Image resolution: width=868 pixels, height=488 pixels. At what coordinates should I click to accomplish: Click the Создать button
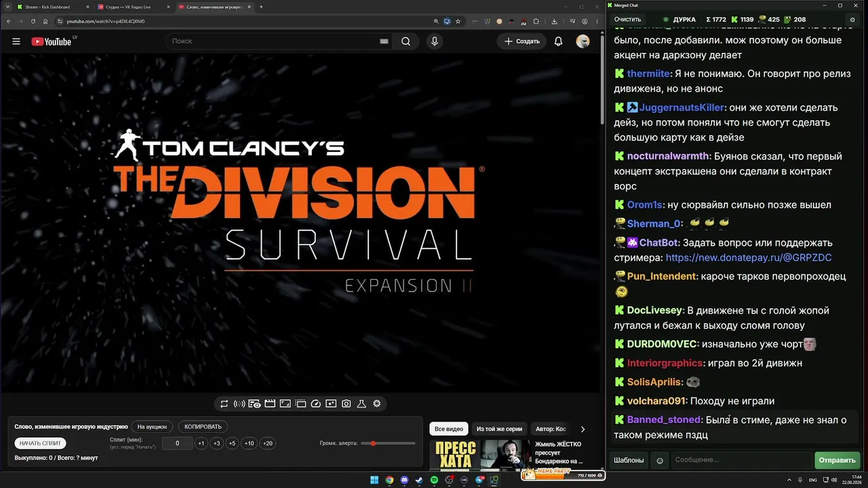click(521, 41)
